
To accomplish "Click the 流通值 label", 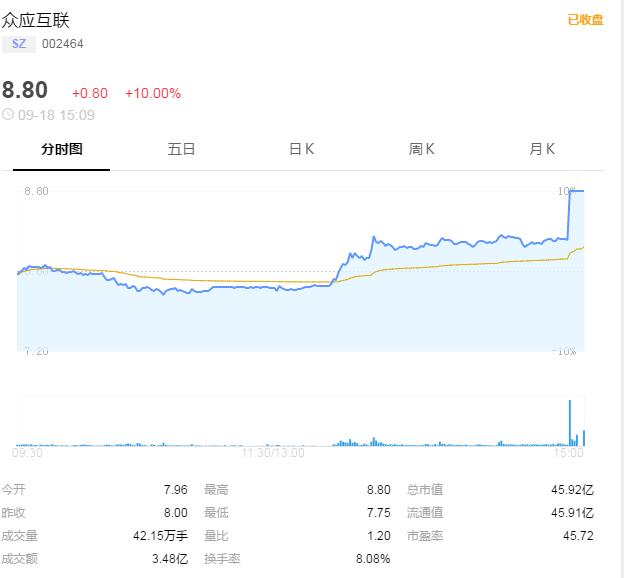I will (425, 513).
